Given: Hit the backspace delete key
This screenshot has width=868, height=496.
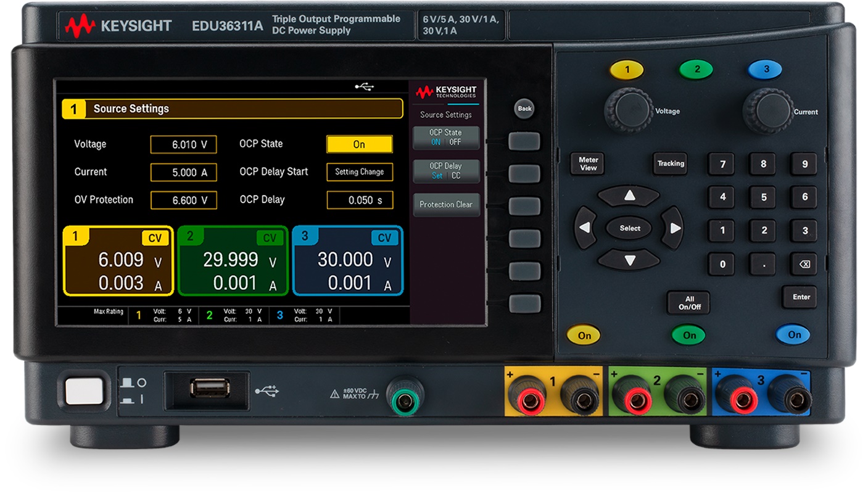Looking at the screenshot, I should (804, 264).
